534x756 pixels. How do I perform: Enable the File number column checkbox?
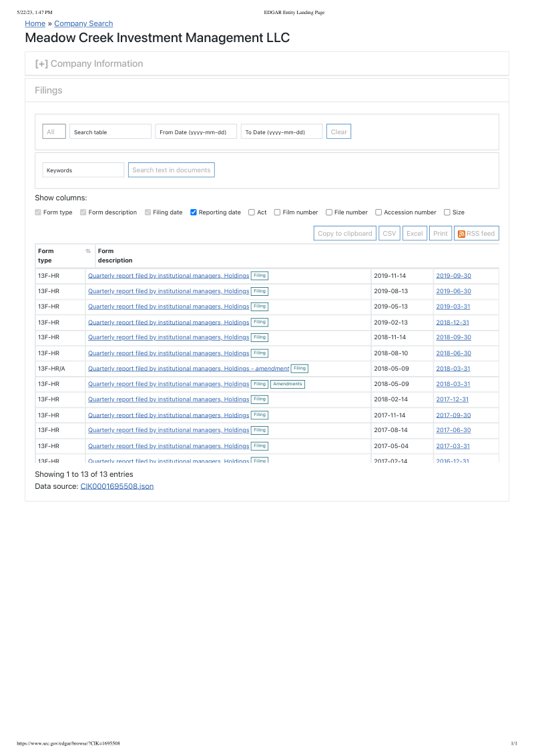(329, 212)
